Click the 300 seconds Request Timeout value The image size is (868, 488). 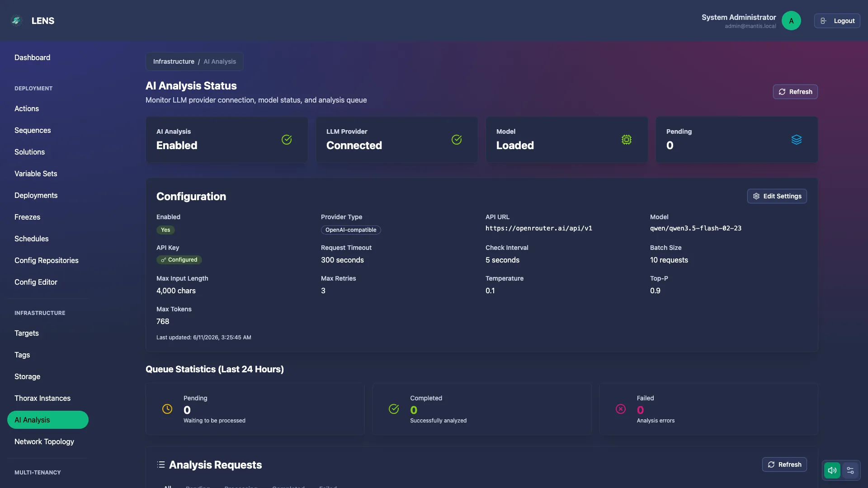point(342,260)
